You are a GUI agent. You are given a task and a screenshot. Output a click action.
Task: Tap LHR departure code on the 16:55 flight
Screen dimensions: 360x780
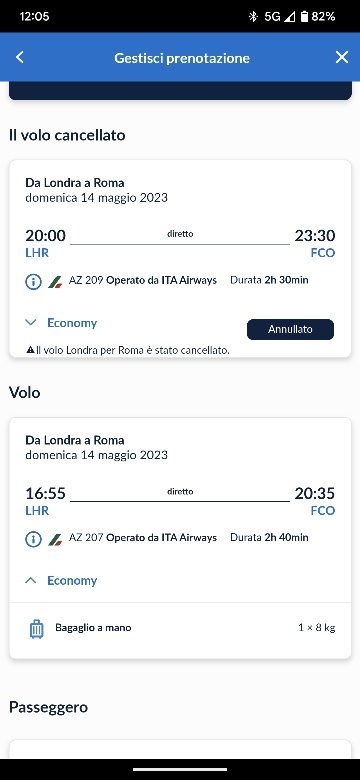pos(37,510)
